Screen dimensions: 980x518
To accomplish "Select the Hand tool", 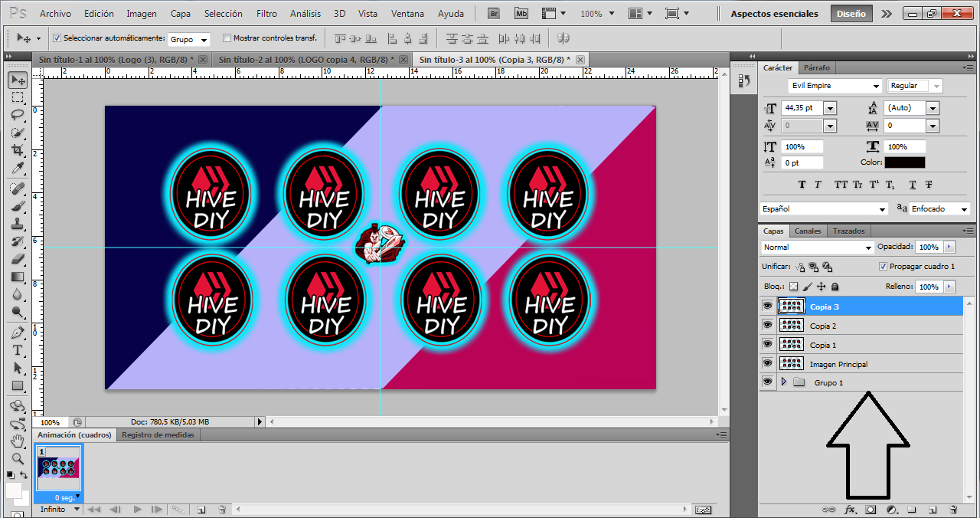I will coord(18,441).
